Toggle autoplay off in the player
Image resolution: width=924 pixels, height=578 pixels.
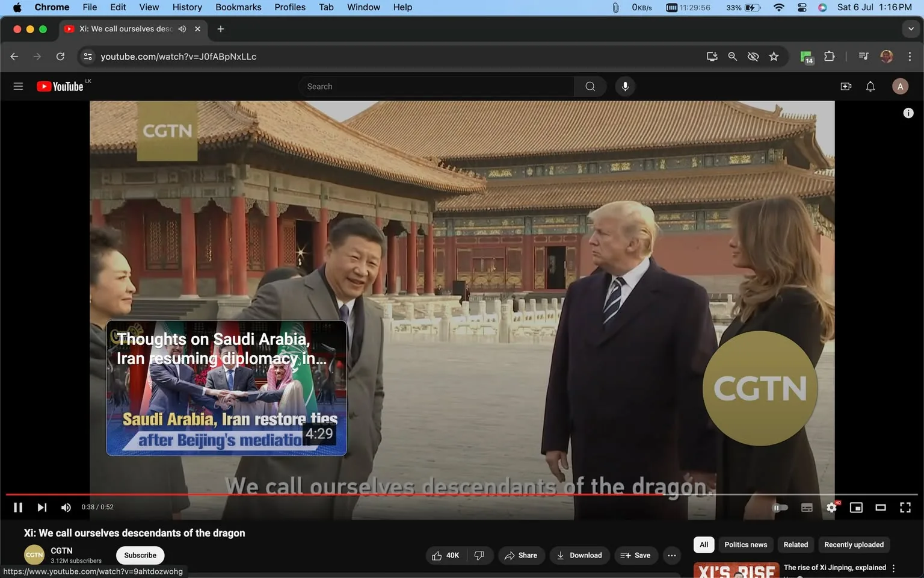click(780, 508)
